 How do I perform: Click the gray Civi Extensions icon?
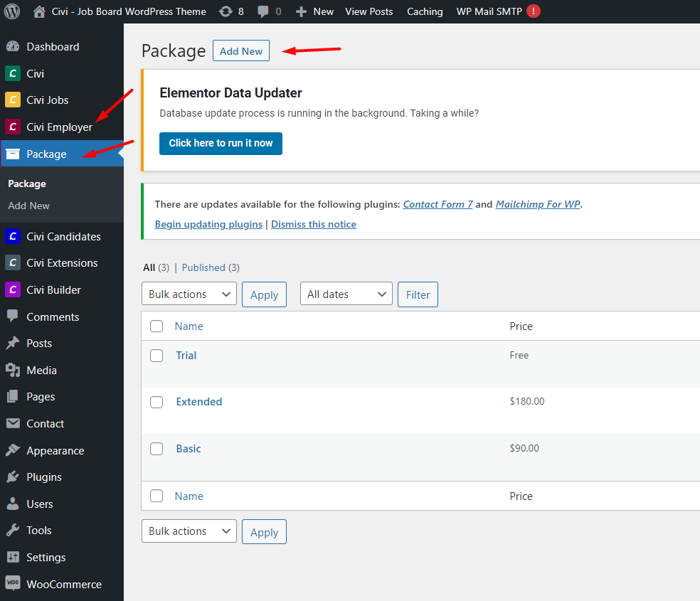click(13, 262)
